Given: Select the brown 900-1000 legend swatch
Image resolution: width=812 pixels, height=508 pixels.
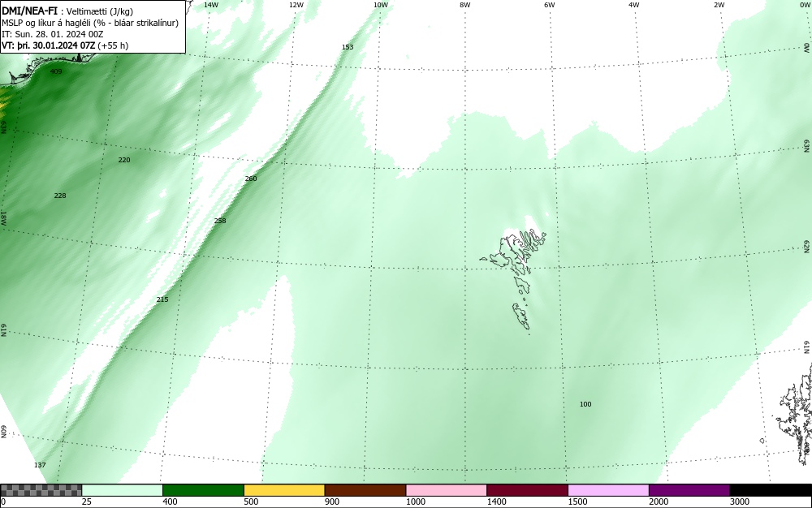Looking at the screenshot, I should (x=365, y=490).
